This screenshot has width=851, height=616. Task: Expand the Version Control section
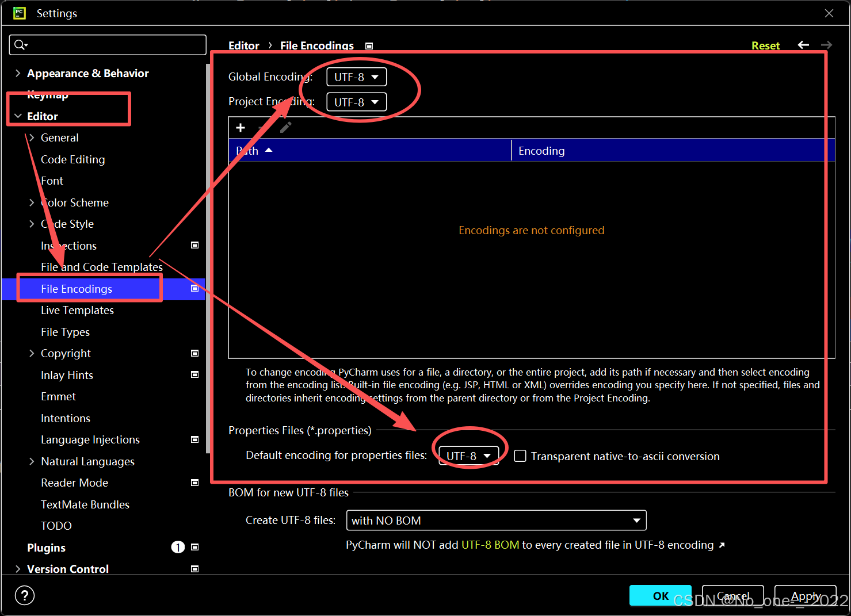tap(18, 569)
